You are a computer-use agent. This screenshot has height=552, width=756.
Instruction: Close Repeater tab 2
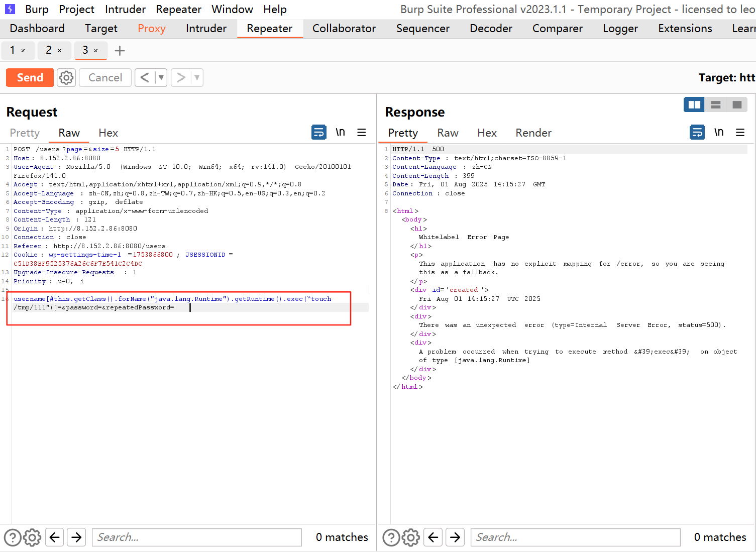[60, 51]
